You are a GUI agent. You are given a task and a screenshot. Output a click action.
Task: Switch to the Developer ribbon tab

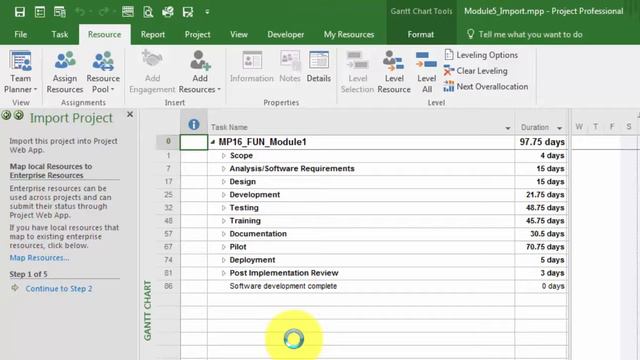pos(286,34)
